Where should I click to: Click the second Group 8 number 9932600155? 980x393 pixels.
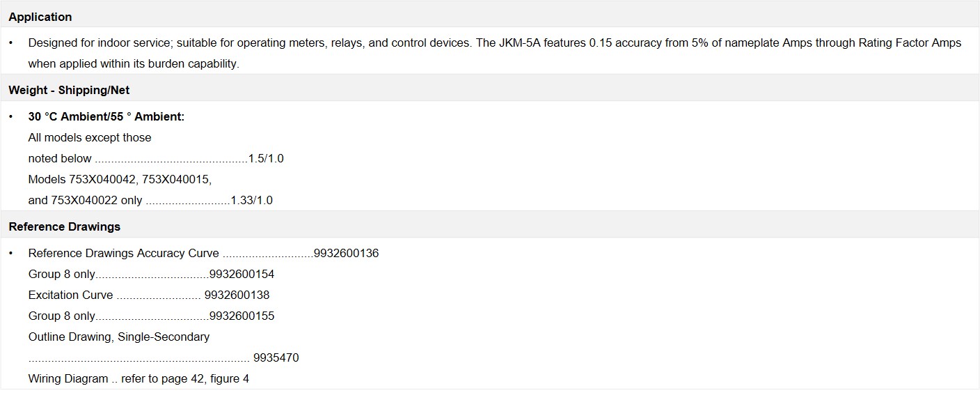pos(242,316)
